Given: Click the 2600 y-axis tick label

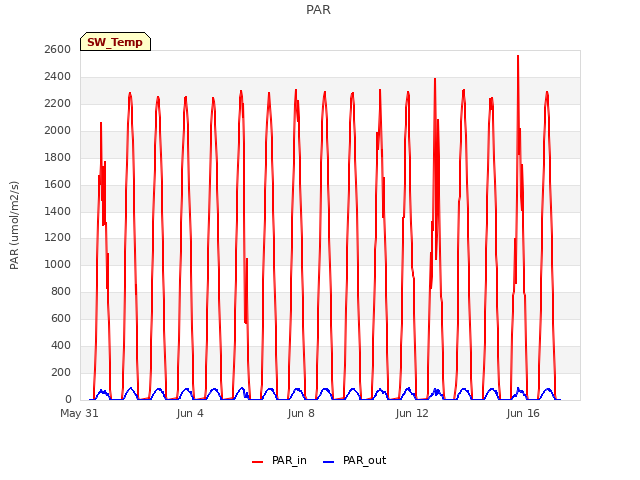Looking at the screenshot, I should coord(58,49).
